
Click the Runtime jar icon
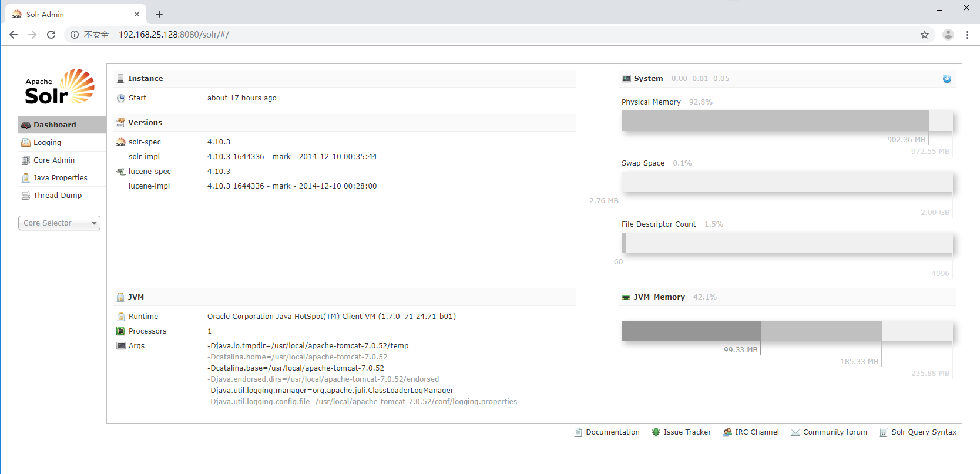pos(121,317)
